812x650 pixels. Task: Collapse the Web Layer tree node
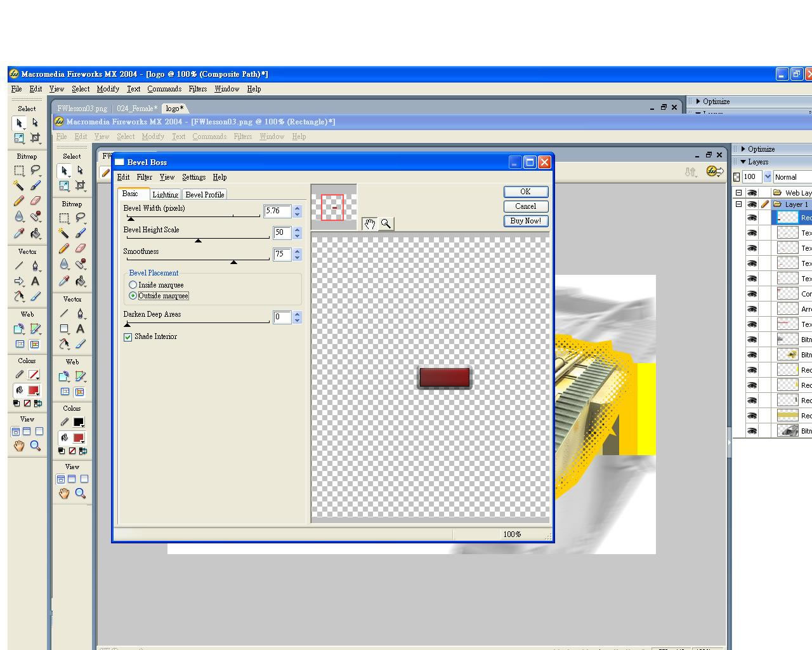(x=738, y=192)
